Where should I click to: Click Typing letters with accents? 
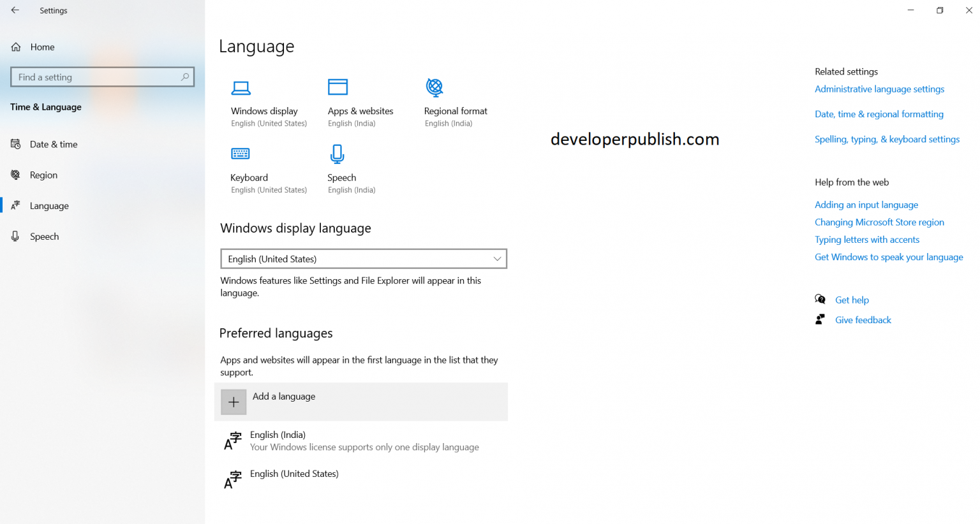click(x=867, y=239)
